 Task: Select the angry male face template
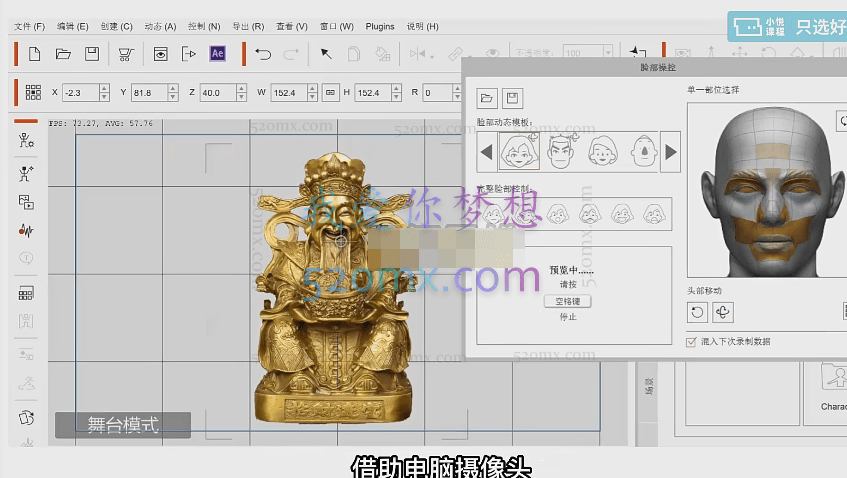[561, 151]
